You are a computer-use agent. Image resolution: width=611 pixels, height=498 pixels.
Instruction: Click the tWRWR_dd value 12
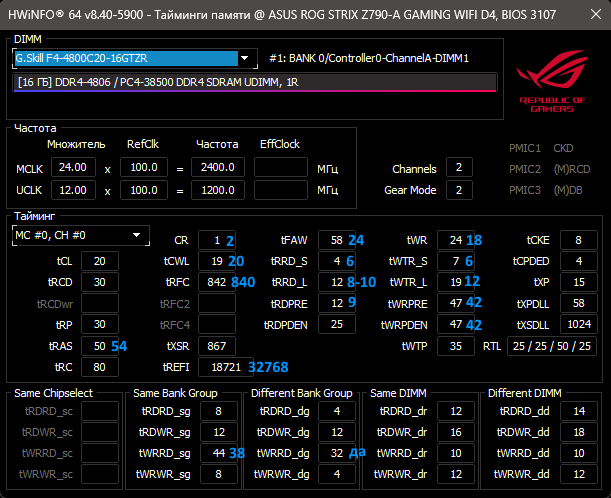579,474
